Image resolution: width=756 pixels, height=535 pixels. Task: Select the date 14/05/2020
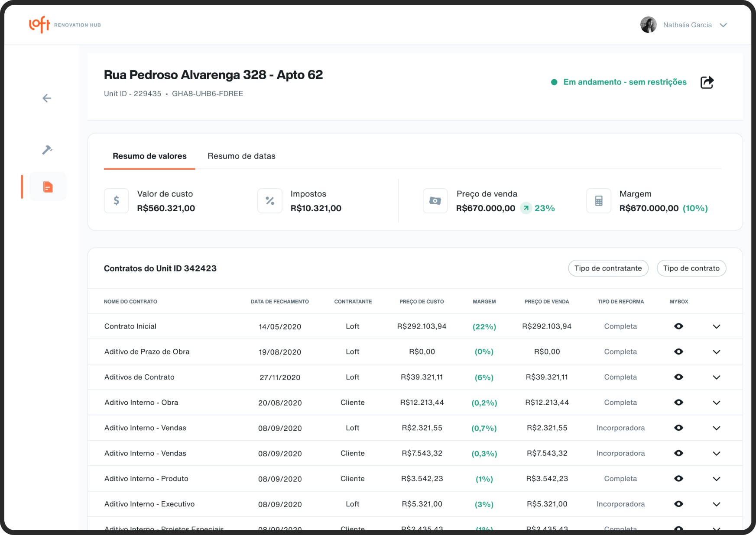280,327
